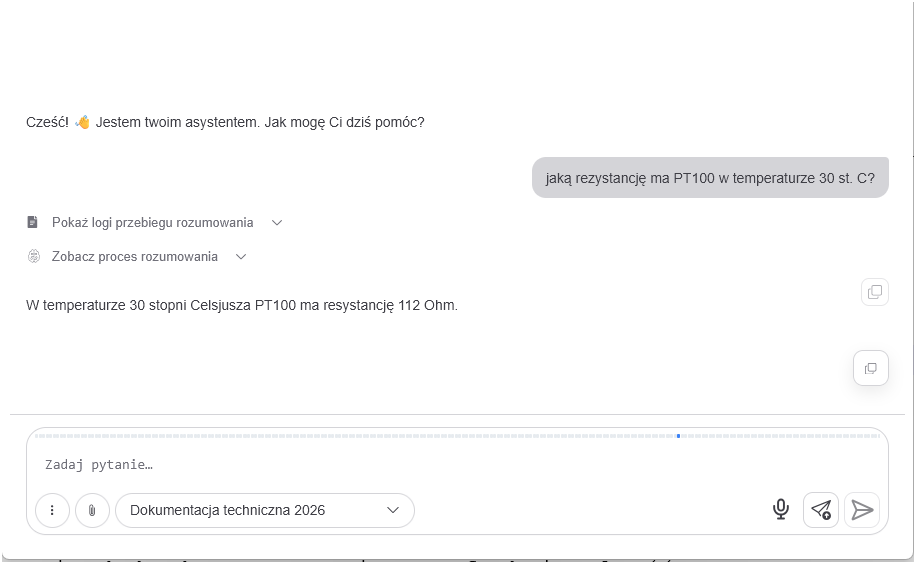This screenshot has width=916, height=564.
Task: Expand chevron next to Zobacz proces rozumowania
Action: tap(241, 257)
